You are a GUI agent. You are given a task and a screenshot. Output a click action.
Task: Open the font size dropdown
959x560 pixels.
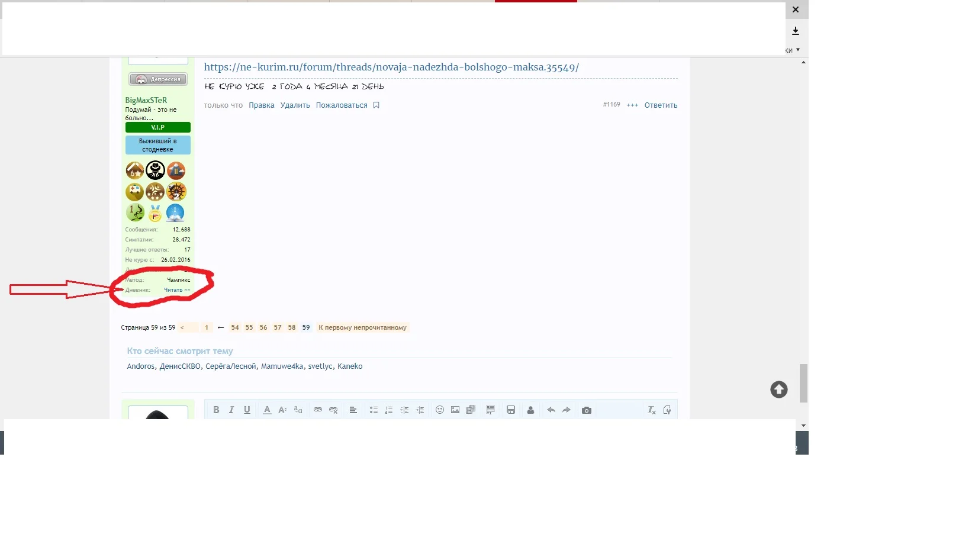click(282, 409)
